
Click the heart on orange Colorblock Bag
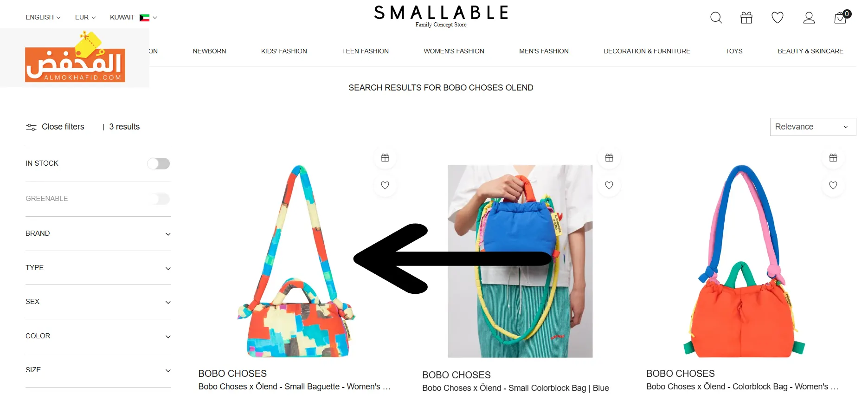833,185
